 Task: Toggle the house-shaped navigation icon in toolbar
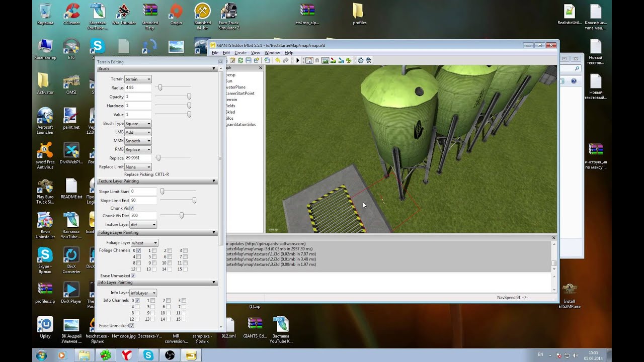point(309,60)
